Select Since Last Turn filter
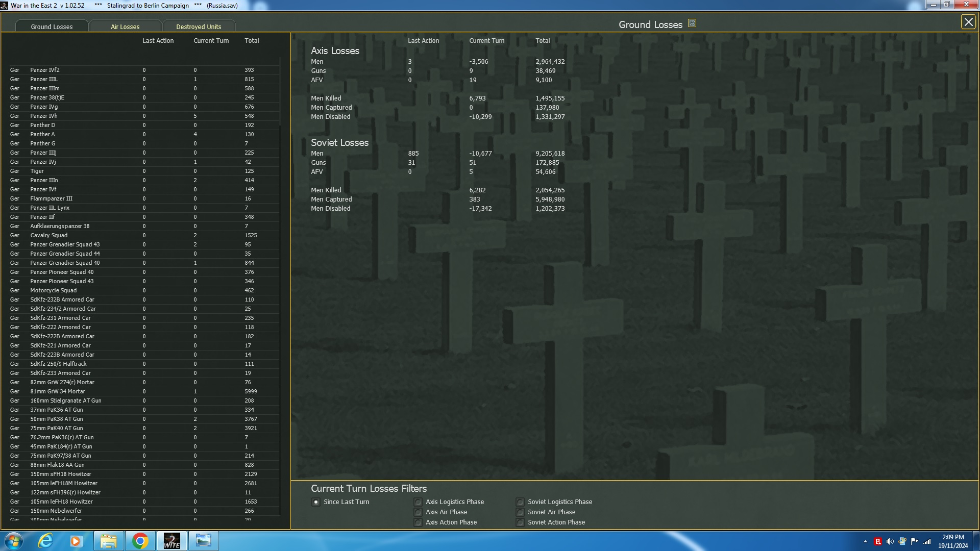The image size is (980, 551). 316,502
